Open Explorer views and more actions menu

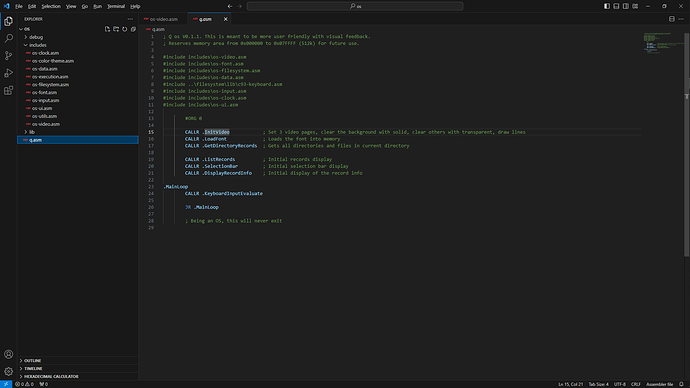tap(130, 19)
